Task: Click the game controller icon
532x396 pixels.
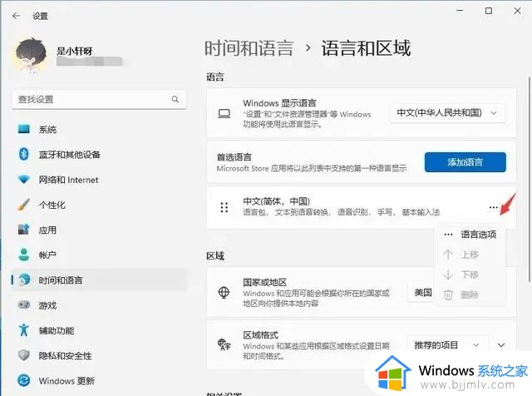Action: point(24,304)
